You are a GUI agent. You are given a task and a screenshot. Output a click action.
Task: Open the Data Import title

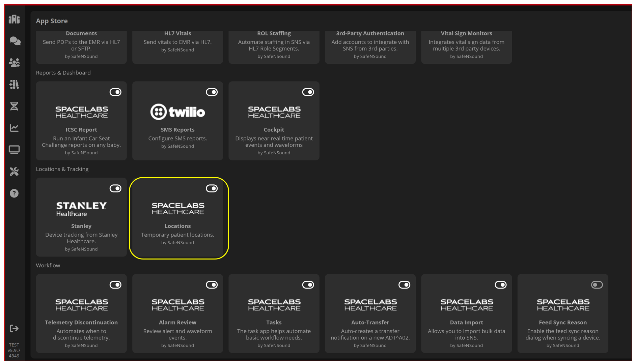tap(467, 323)
